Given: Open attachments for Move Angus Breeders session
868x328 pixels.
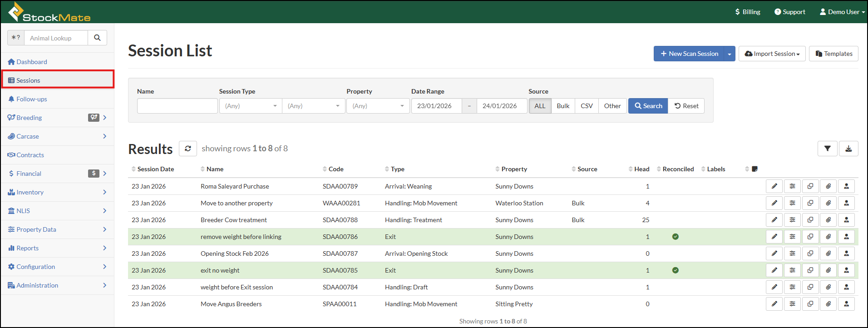Looking at the screenshot, I should pos(829,304).
